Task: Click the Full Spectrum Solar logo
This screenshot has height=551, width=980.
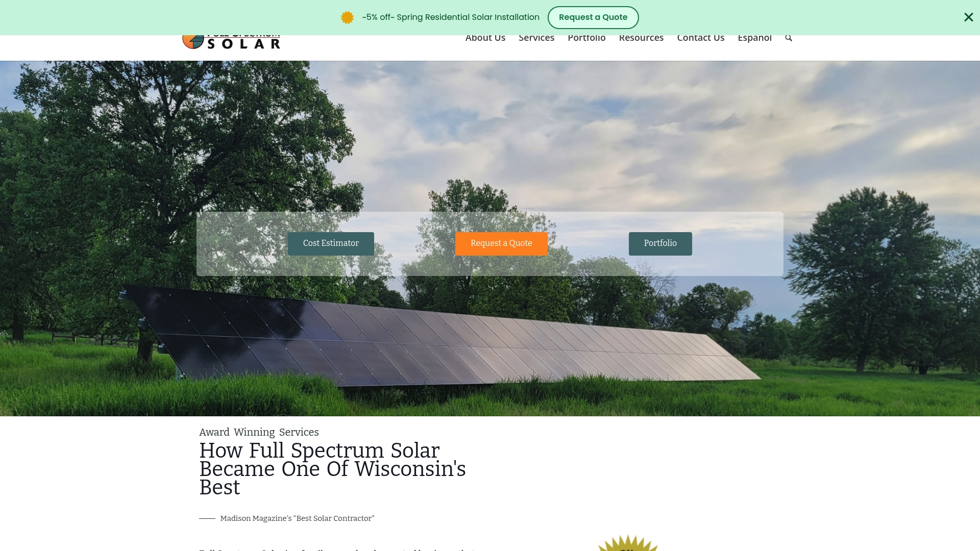Action: (x=231, y=42)
